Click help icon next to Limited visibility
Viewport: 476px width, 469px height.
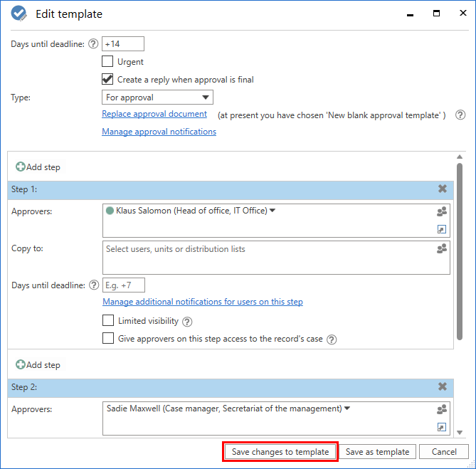pyautogui.click(x=187, y=322)
